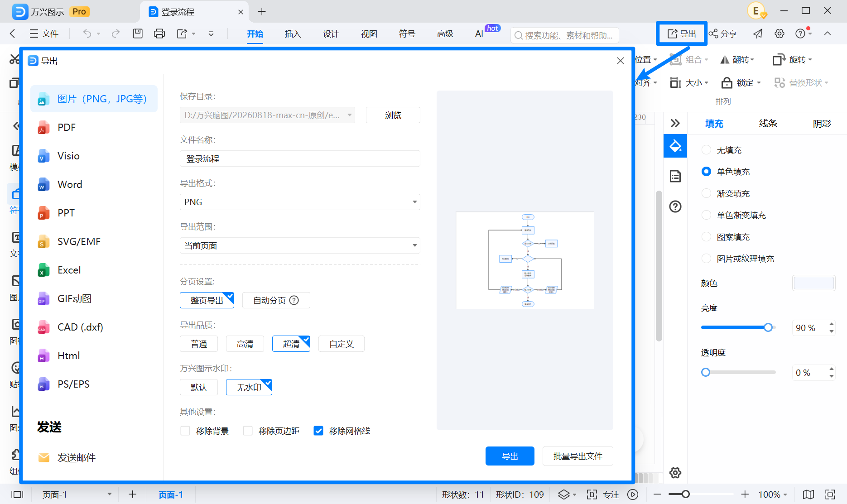
Task: Click the help question mark in top bar
Action: click(800, 34)
